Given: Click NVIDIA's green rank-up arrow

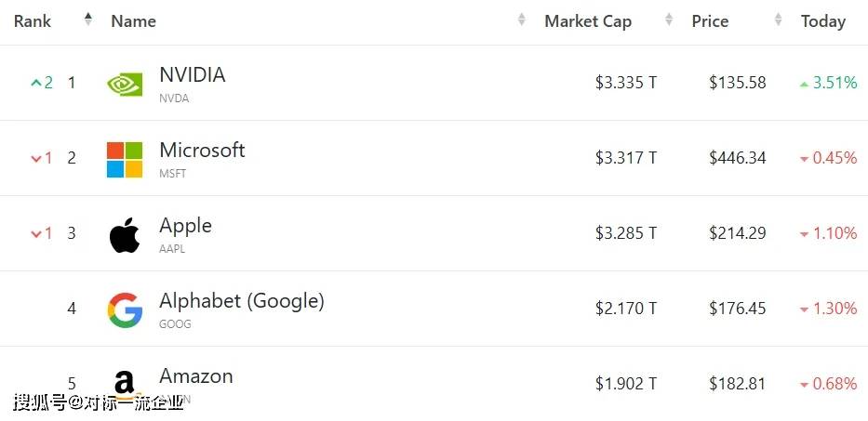Looking at the screenshot, I should click(x=36, y=83).
